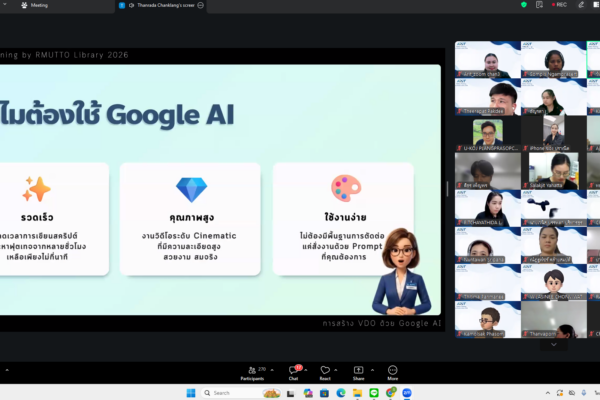
Task: Open Google Chrome from the taskbar
Action: click(390, 392)
